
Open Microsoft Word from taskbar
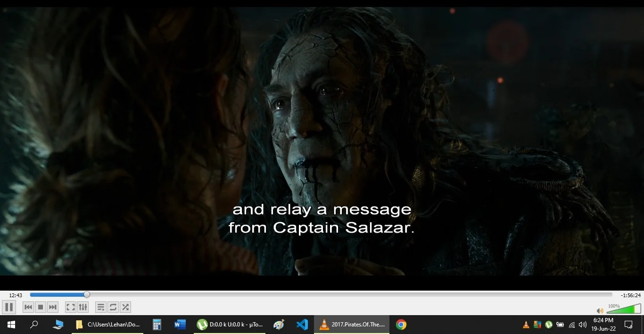point(180,325)
